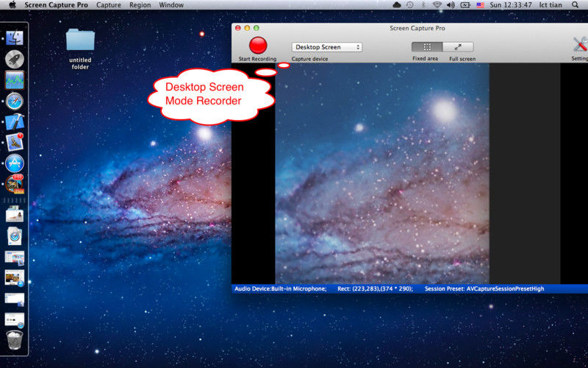Open the untitled folder on desktop

(x=80, y=40)
